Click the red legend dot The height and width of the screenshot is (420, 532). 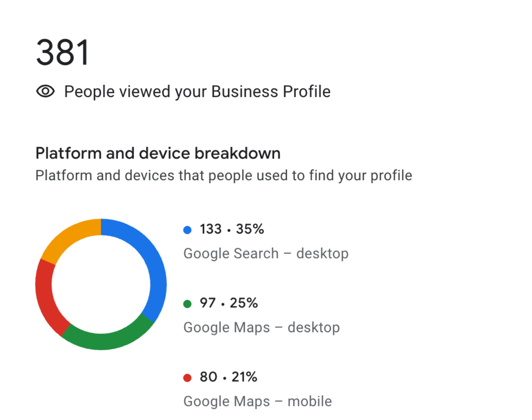tap(187, 378)
